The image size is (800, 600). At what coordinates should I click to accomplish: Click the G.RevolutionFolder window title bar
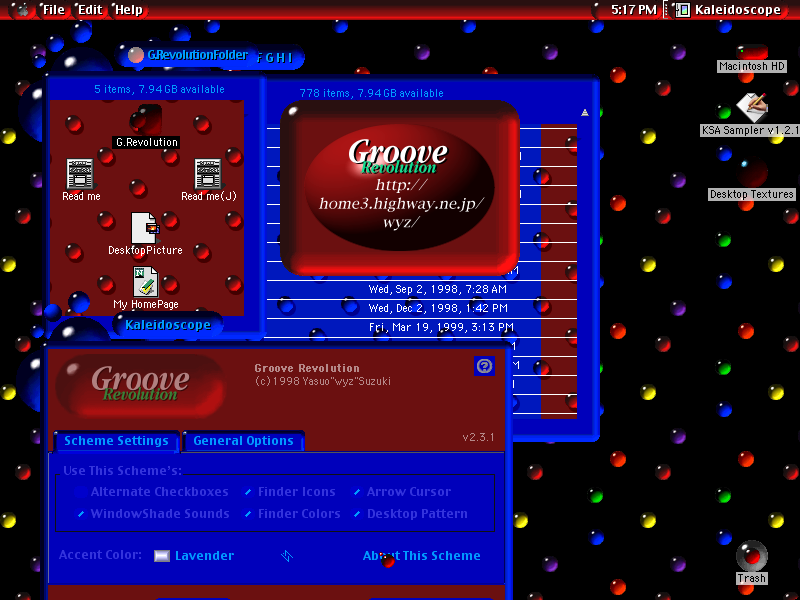click(188, 55)
